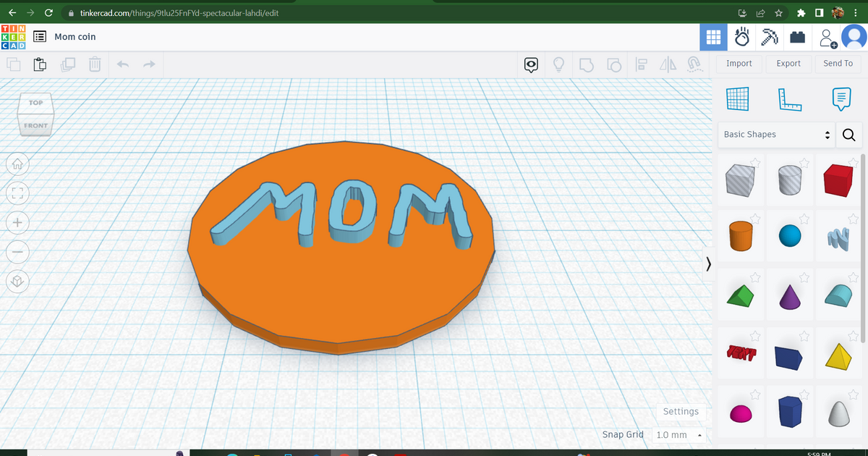Image resolution: width=868 pixels, height=456 pixels.
Task: Open the Snap Grid size dropdown
Action: pos(678,434)
